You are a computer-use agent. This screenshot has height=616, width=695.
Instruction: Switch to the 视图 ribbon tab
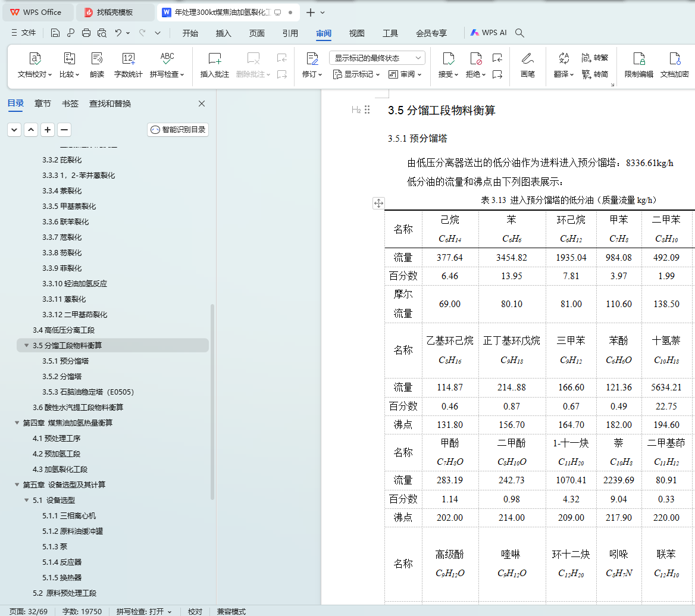click(357, 33)
